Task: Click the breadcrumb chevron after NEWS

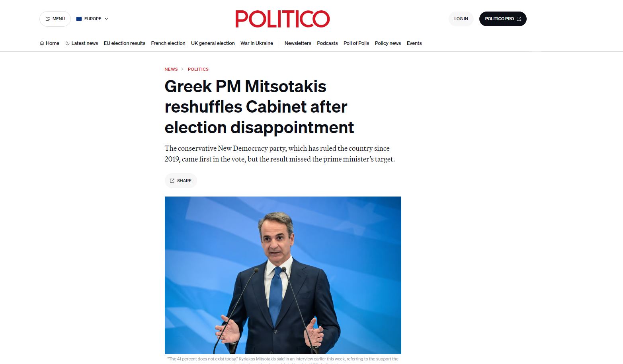Action: click(x=182, y=69)
